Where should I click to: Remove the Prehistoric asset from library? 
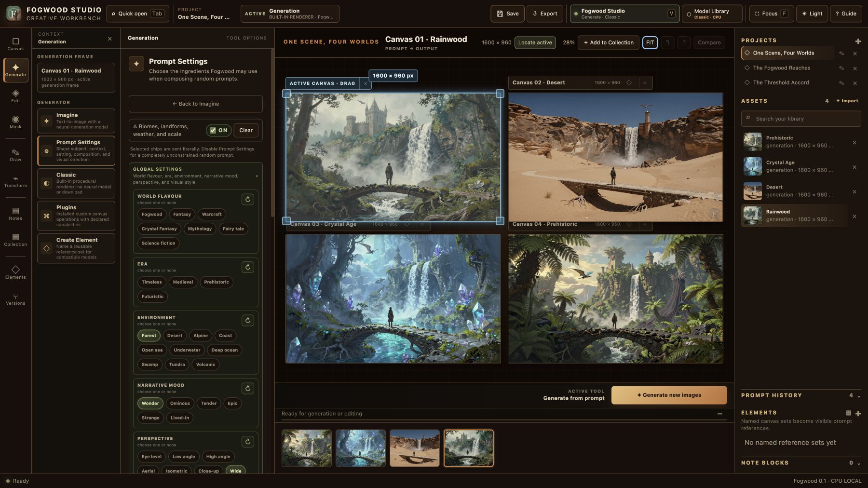[854, 143]
